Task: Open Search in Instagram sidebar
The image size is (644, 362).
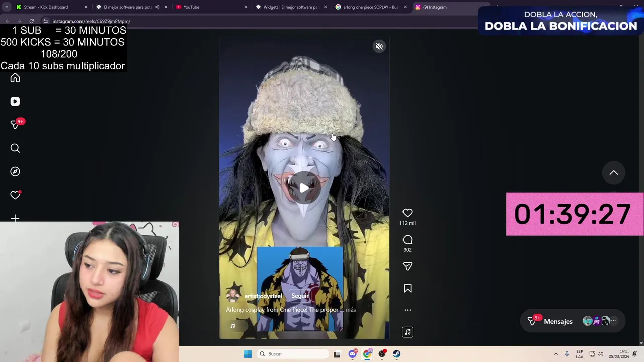Action: [x=15, y=148]
